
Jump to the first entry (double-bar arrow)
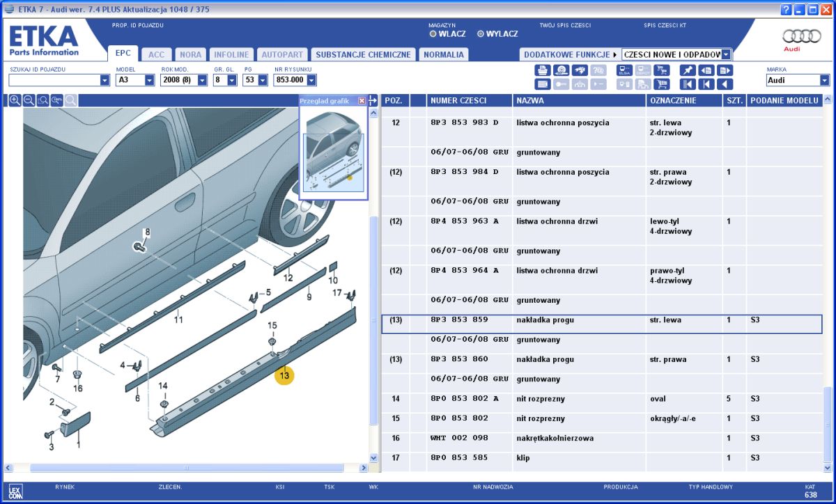tap(688, 84)
